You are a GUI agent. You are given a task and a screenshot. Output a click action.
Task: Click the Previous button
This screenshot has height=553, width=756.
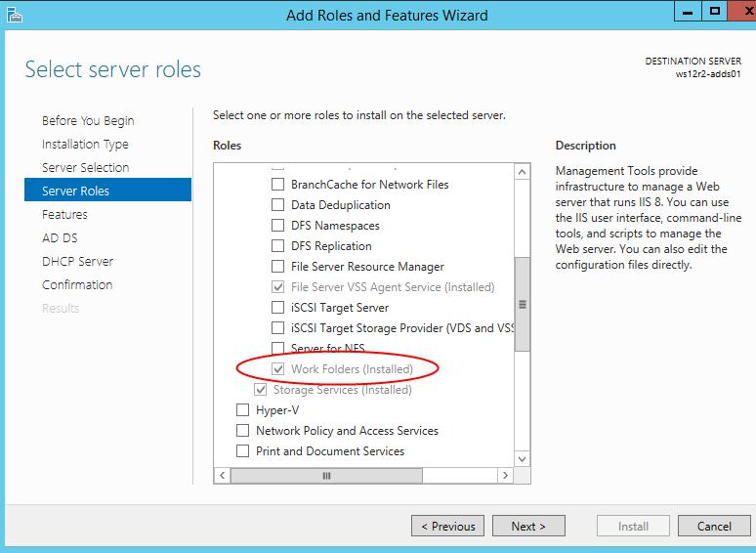click(x=448, y=526)
